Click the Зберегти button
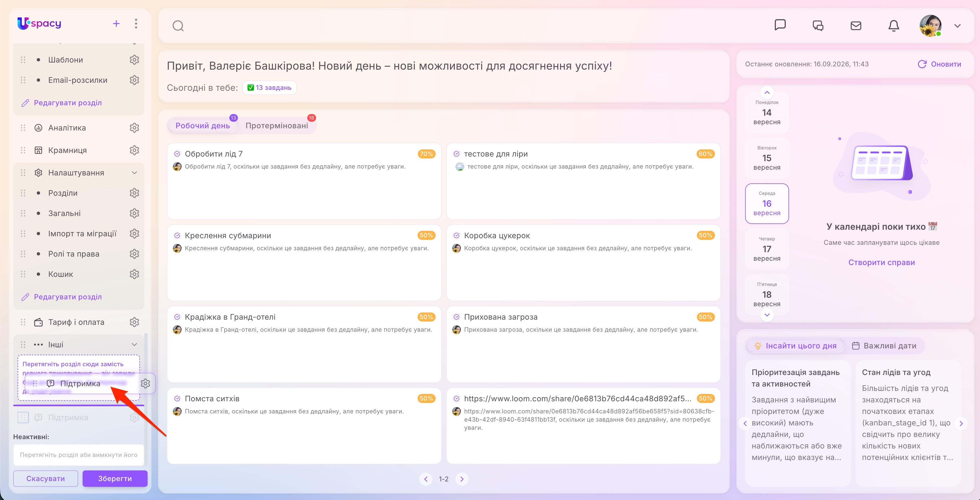The image size is (980, 500). (115, 478)
